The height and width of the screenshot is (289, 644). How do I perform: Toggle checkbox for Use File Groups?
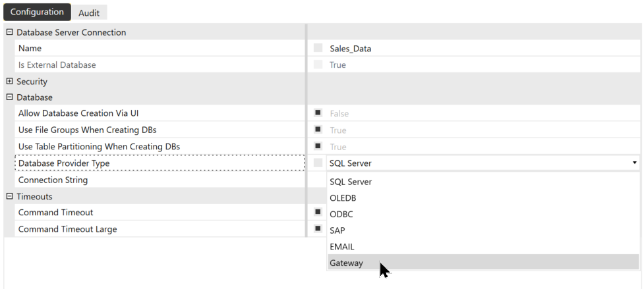tap(318, 130)
